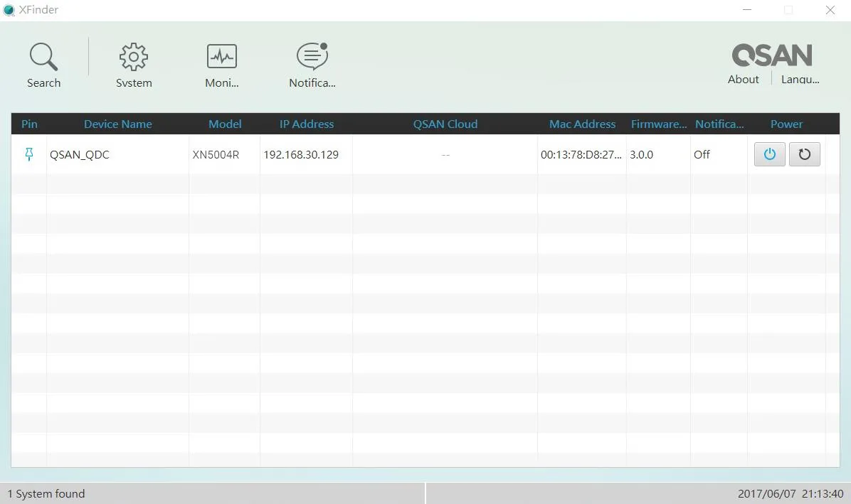Open the Monitor waveform tool
851x504 pixels.
pyautogui.click(x=221, y=56)
